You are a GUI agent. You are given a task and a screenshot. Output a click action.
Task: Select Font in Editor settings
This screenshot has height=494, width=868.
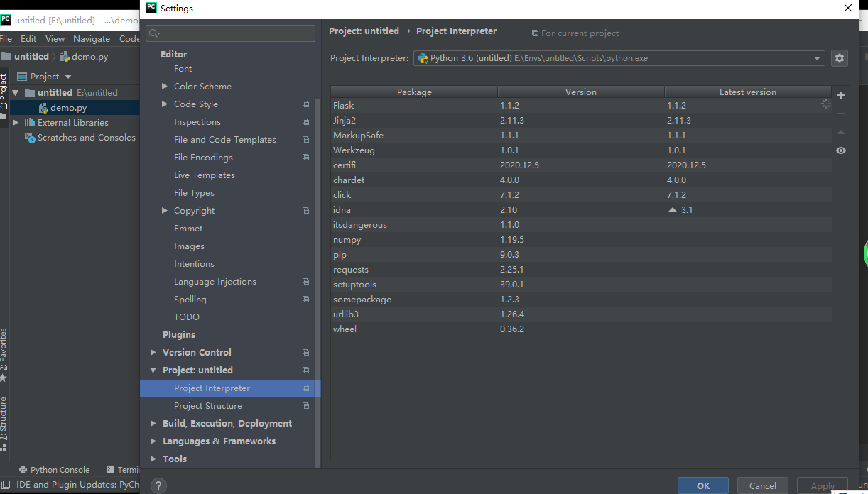(183, 69)
